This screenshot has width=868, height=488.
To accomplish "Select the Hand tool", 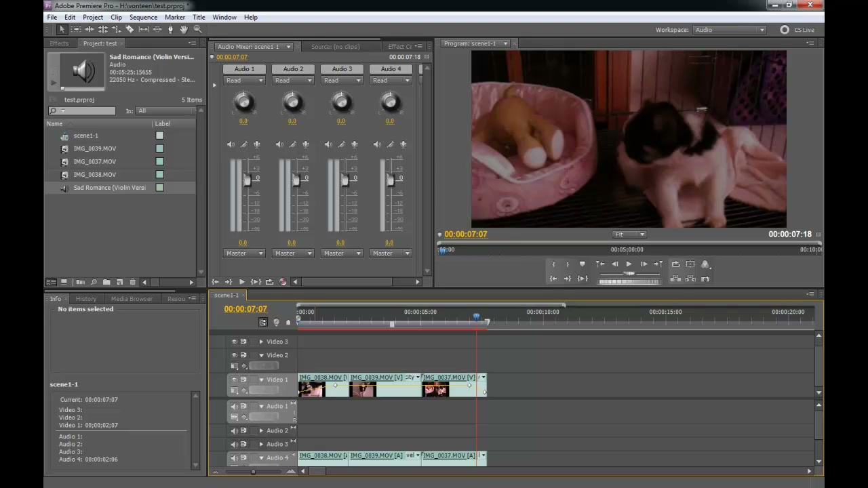I will pos(184,29).
